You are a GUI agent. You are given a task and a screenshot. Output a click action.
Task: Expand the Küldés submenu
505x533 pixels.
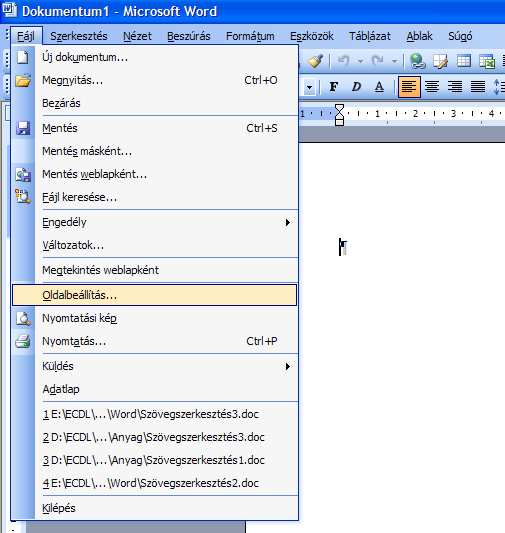(287, 366)
